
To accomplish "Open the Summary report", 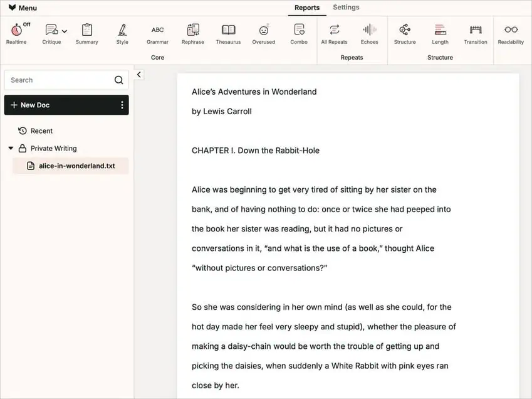I will pyautogui.click(x=86, y=33).
